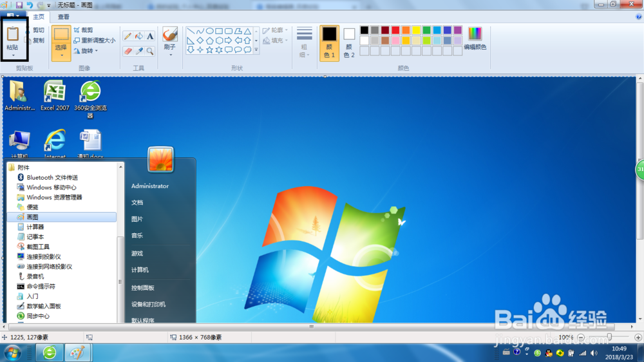Screen dimensions: 644x362
Task: Open the blue Paint file menu button
Action: point(13,16)
